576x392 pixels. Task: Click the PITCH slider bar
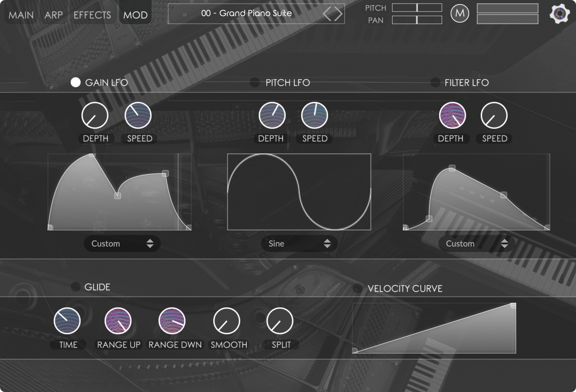coord(417,8)
